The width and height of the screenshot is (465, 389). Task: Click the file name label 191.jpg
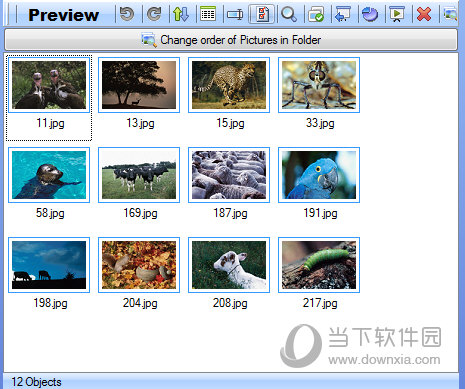(320, 213)
